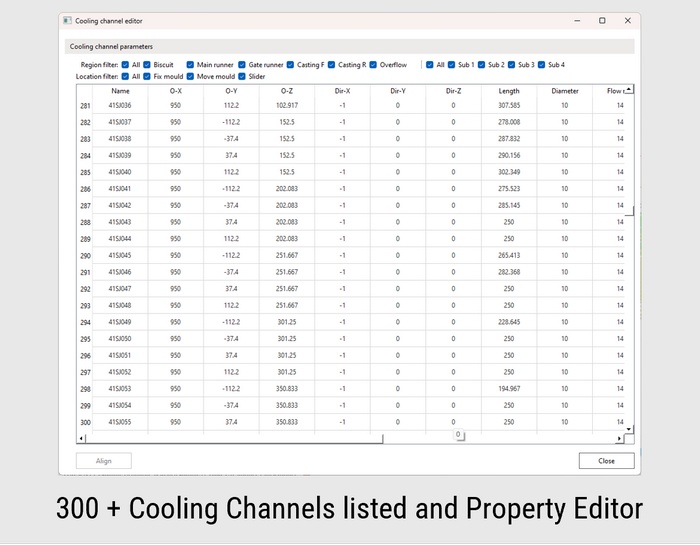Click O-Z cell in row 296
The width and height of the screenshot is (700, 545).
coord(287,355)
